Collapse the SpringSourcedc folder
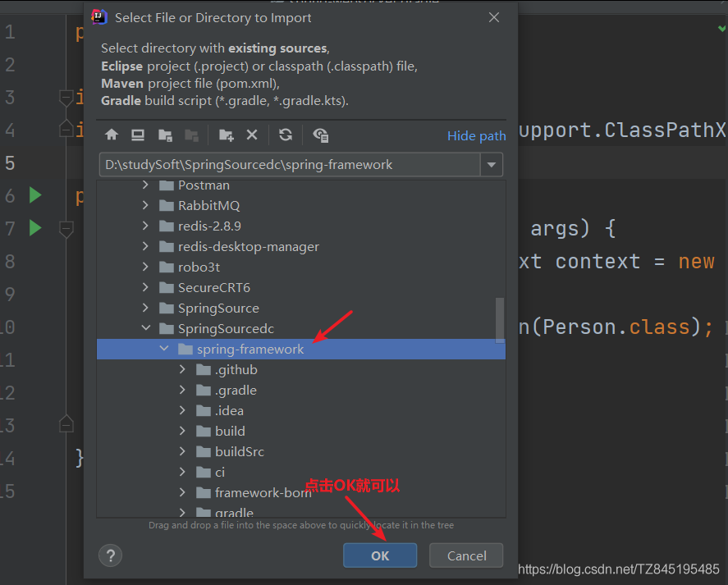The image size is (728, 585). coord(146,328)
